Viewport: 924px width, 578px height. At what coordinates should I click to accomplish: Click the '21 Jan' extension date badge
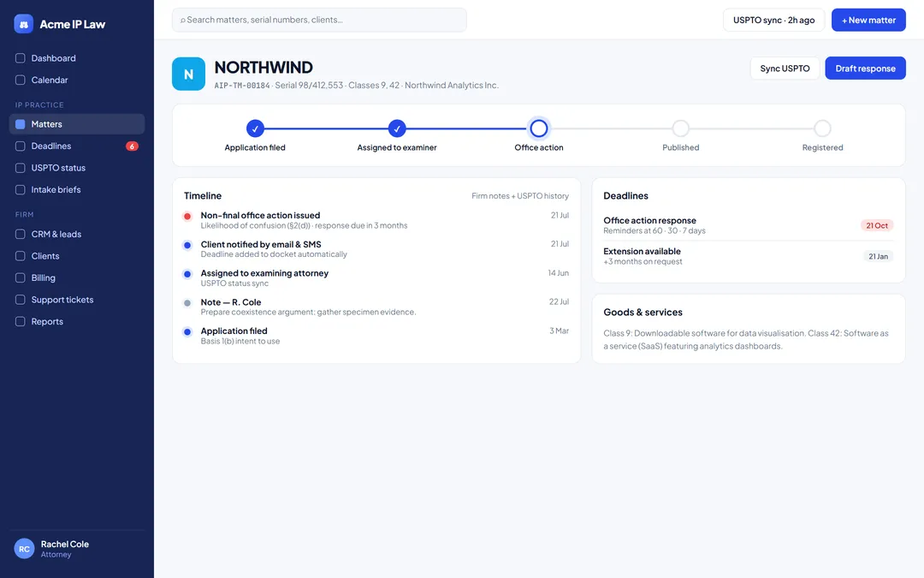(x=878, y=257)
